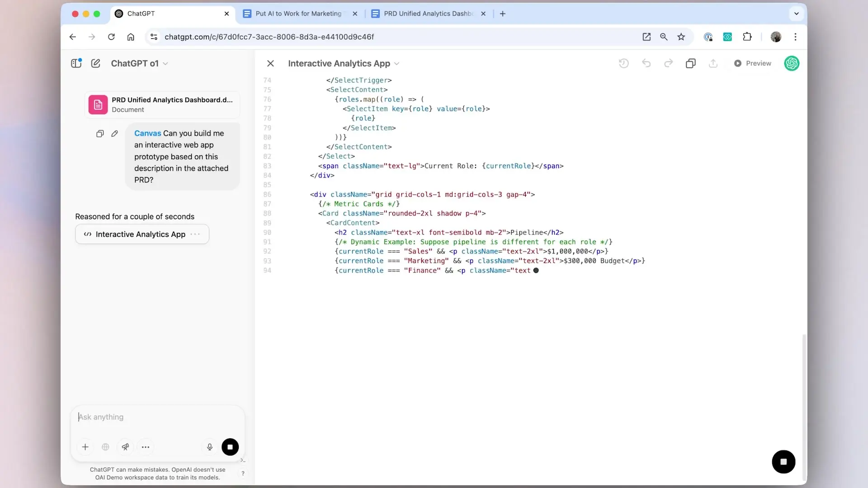Image resolution: width=868 pixels, height=488 pixels.
Task: Open canvas version history icon
Action: tap(624, 64)
